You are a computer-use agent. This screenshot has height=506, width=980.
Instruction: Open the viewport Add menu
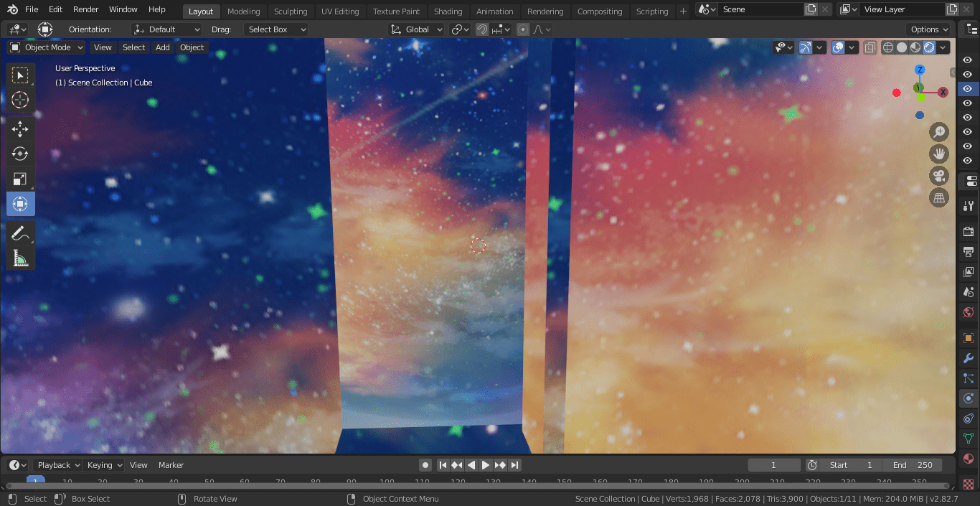(x=163, y=47)
